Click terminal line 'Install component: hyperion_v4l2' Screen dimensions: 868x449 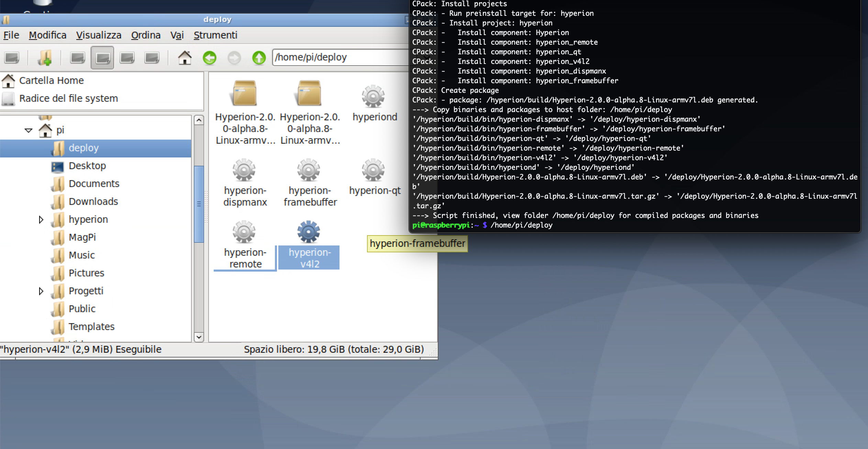coord(501,62)
